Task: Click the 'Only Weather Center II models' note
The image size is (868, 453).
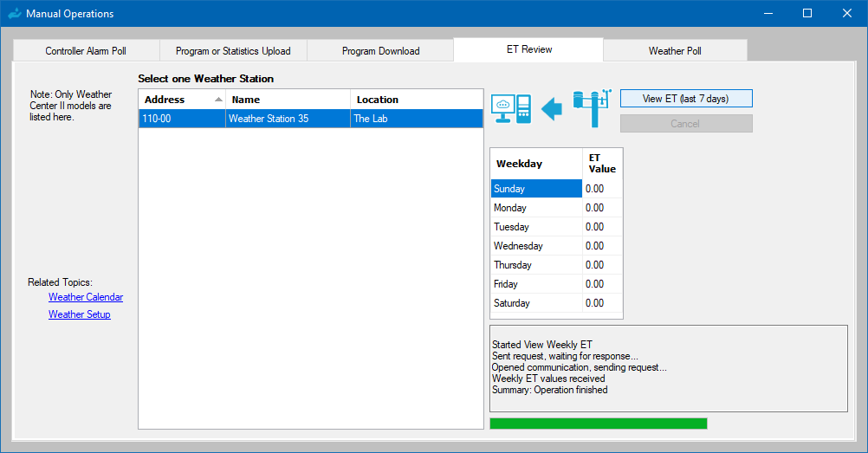Action: pos(70,106)
